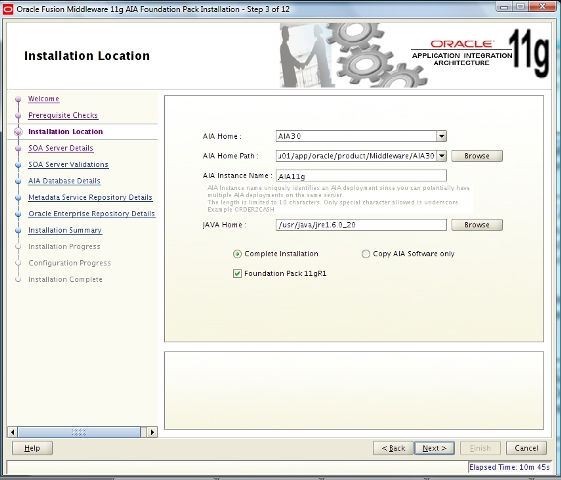
Task: Browse for the JAVA Home directory
Action: pos(477,225)
